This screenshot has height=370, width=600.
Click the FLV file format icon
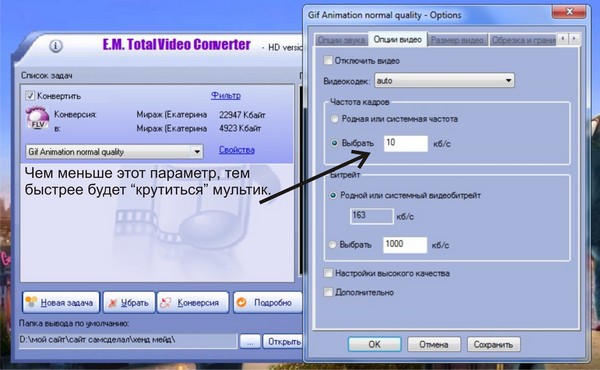[x=37, y=118]
